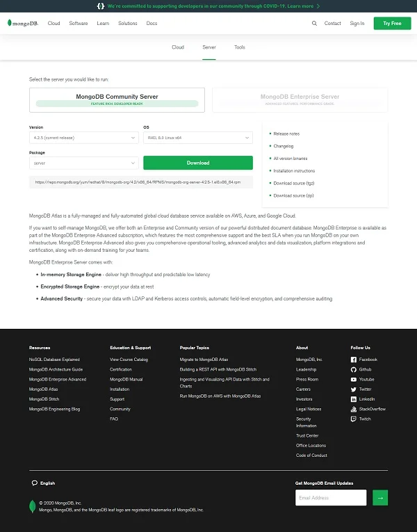Open View Course Catalog link
The image size is (417, 532).
tap(129, 360)
